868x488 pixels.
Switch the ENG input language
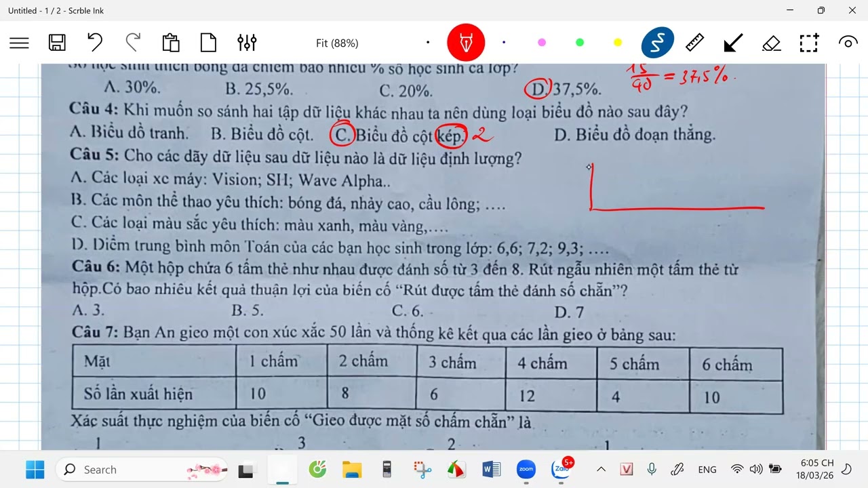[707, 470]
